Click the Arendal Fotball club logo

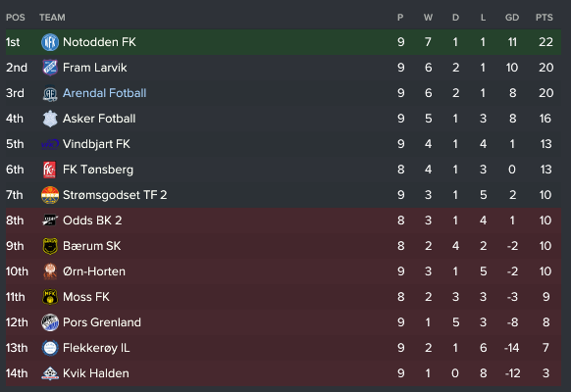click(x=50, y=93)
